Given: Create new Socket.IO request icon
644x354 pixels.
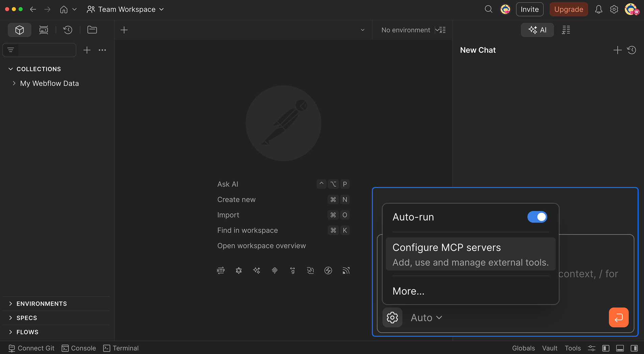Looking at the screenshot, I should coord(328,270).
